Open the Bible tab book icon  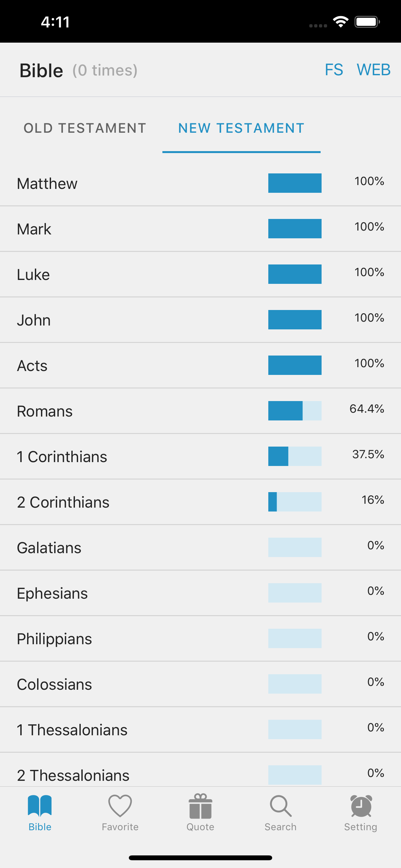click(x=40, y=806)
